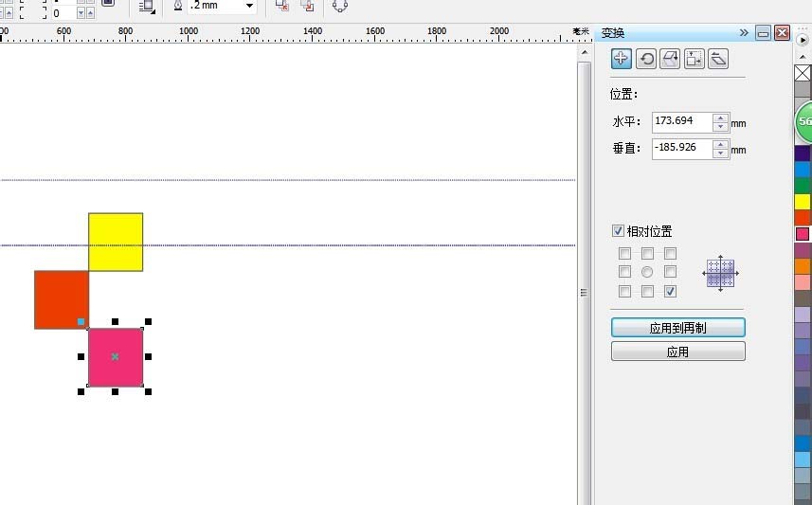The width and height of the screenshot is (812, 505).
Task: Click the 应用 button
Action: coord(677,352)
